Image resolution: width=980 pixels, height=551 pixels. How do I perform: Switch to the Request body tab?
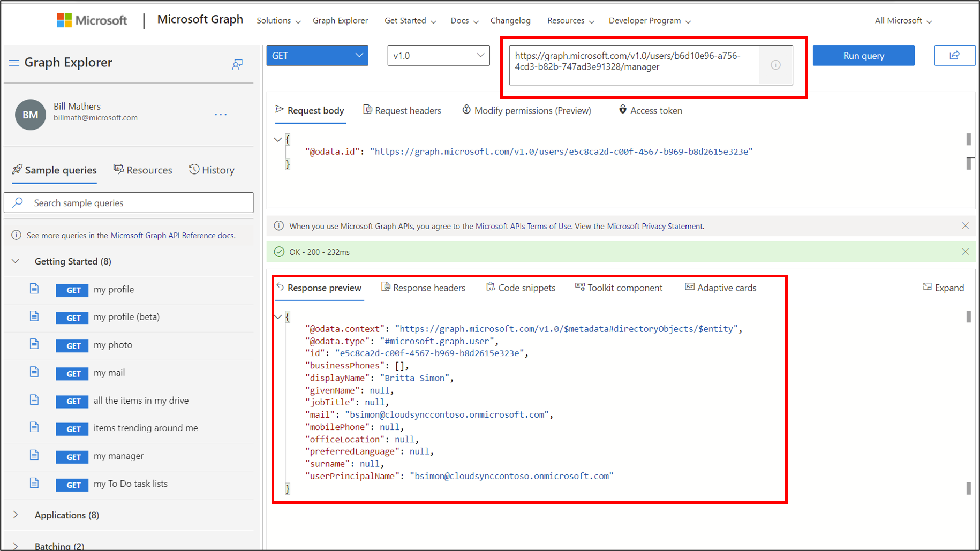[310, 110]
